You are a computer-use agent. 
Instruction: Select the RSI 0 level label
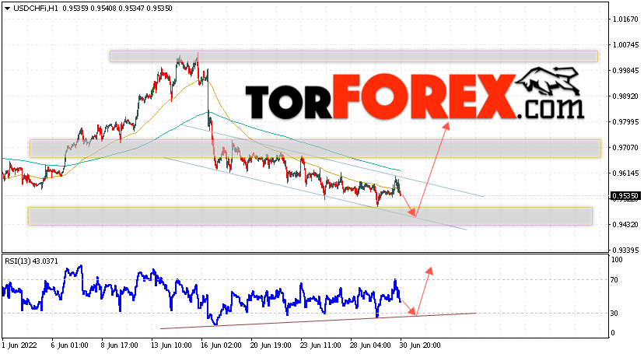[613, 333]
